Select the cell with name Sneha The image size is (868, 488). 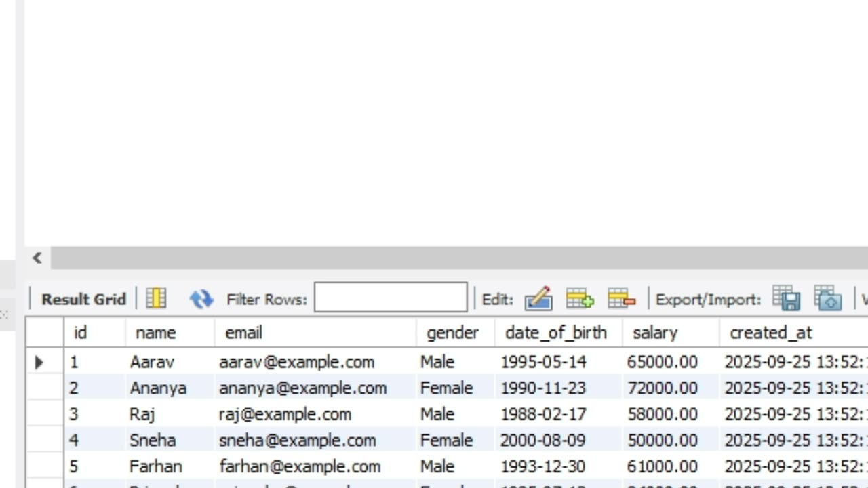click(170, 440)
